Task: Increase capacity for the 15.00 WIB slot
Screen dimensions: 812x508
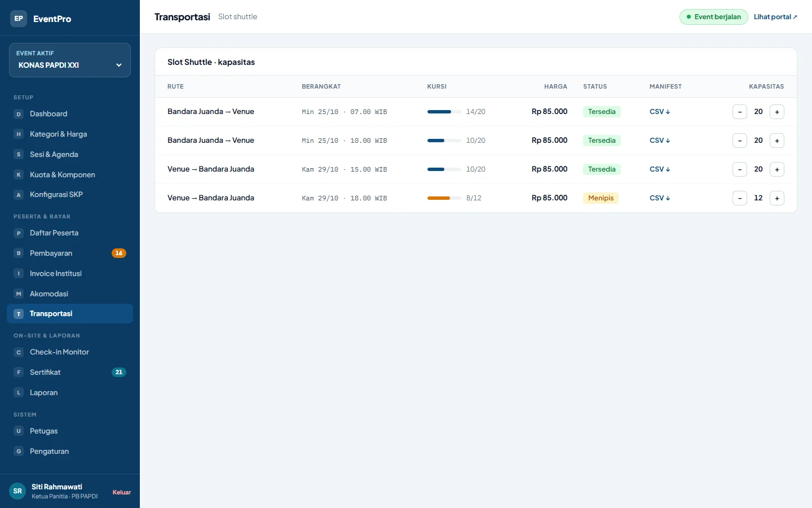Action: pyautogui.click(x=777, y=169)
